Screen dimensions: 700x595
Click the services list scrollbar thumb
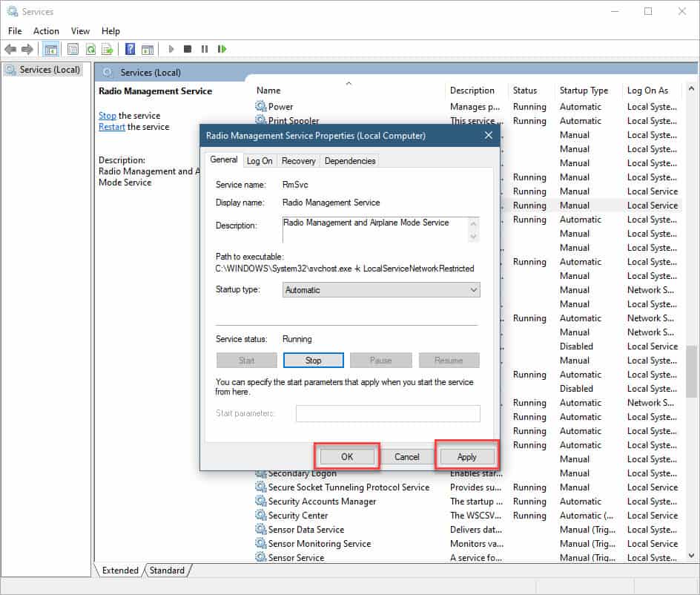[x=691, y=371]
